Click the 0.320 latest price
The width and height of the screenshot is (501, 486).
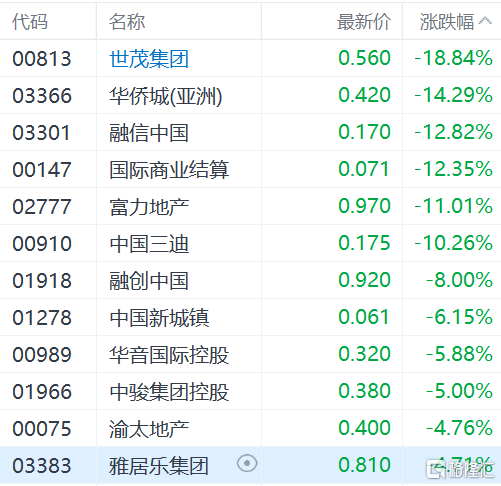point(364,354)
